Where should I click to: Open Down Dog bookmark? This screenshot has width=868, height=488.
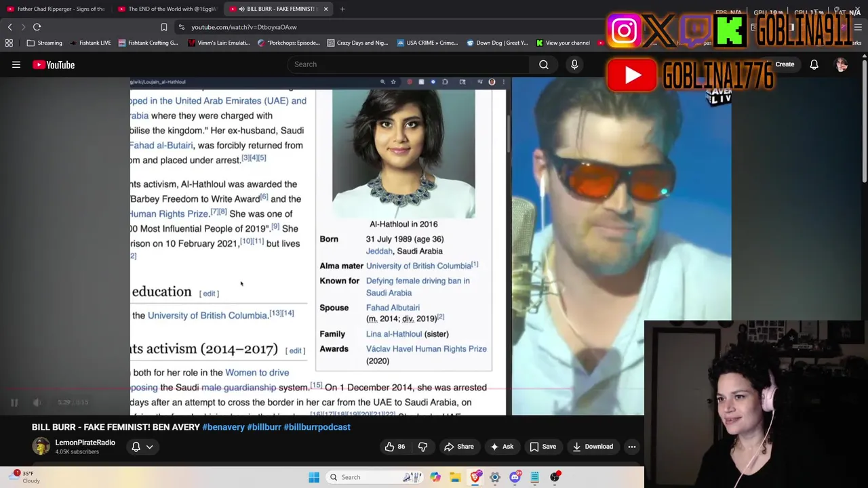[497, 43]
